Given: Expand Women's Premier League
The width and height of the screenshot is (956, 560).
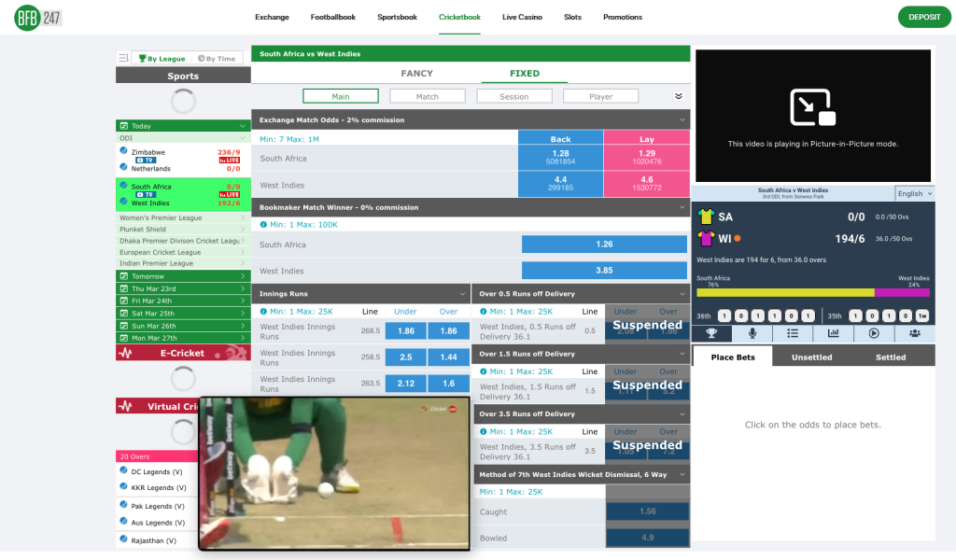Looking at the screenshot, I should click(x=183, y=217).
